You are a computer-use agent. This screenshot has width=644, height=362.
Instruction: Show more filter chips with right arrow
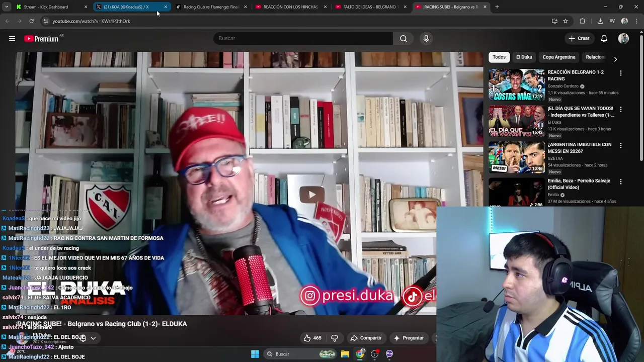coord(615,59)
